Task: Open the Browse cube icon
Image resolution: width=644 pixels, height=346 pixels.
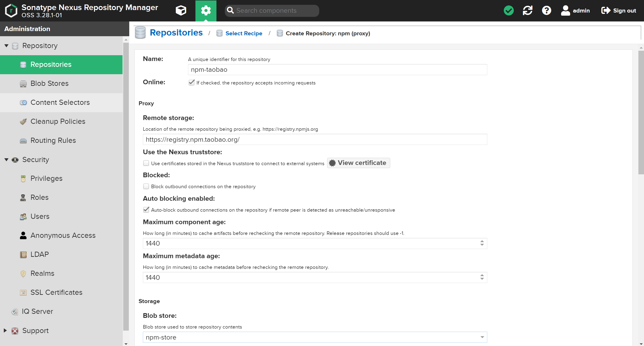Action: 181,11
